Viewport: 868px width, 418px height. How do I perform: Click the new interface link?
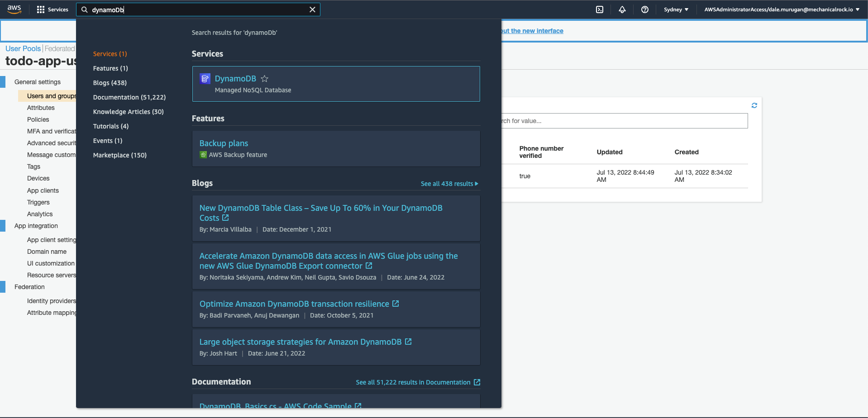coord(532,31)
